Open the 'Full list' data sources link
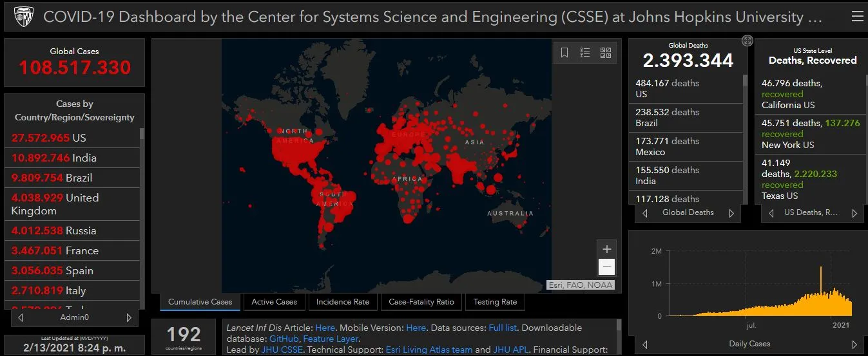868x356 pixels. (503, 328)
